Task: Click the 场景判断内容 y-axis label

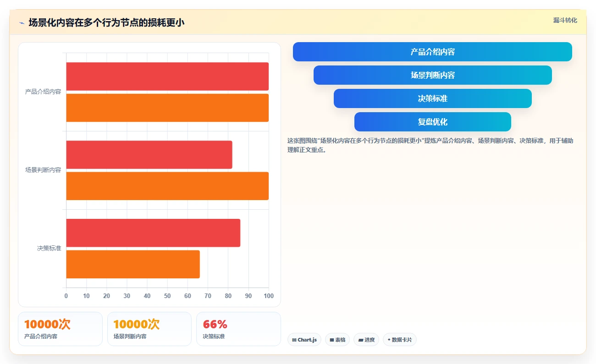Action: click(43, 170)
